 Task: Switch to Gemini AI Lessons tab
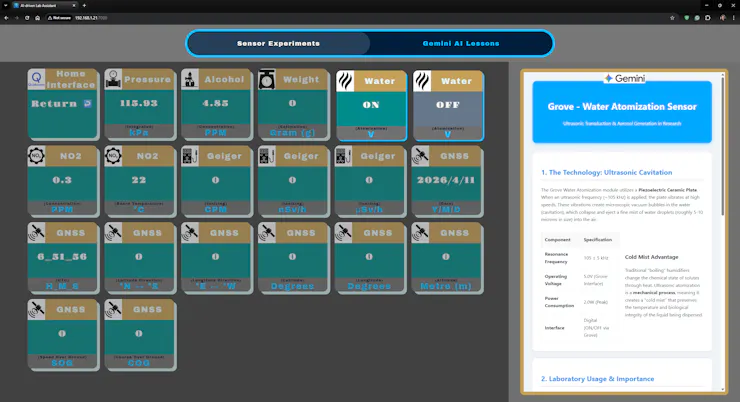pos(461,43)
